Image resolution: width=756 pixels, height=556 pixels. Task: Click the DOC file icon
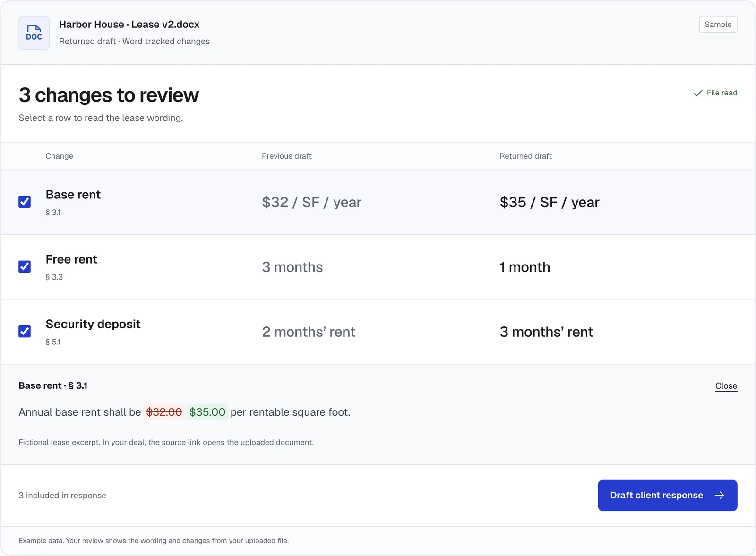(x=34, y=33)
